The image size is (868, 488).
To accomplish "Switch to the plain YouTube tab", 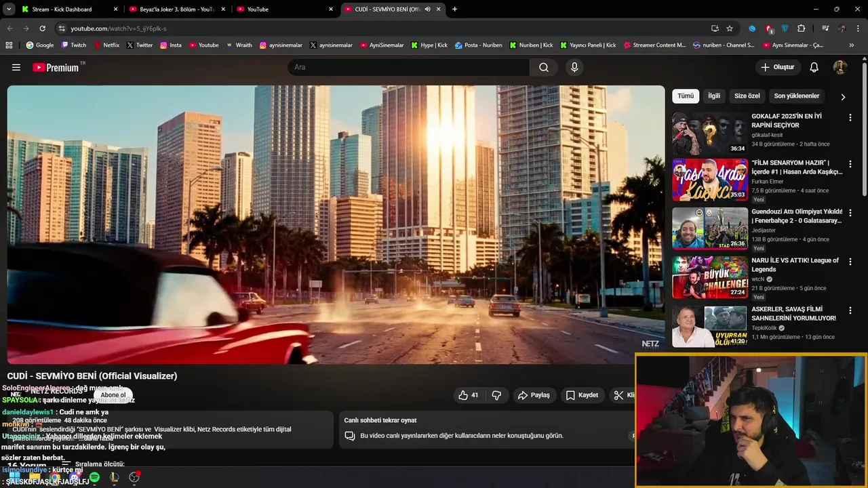I will (x=285, y=9).
